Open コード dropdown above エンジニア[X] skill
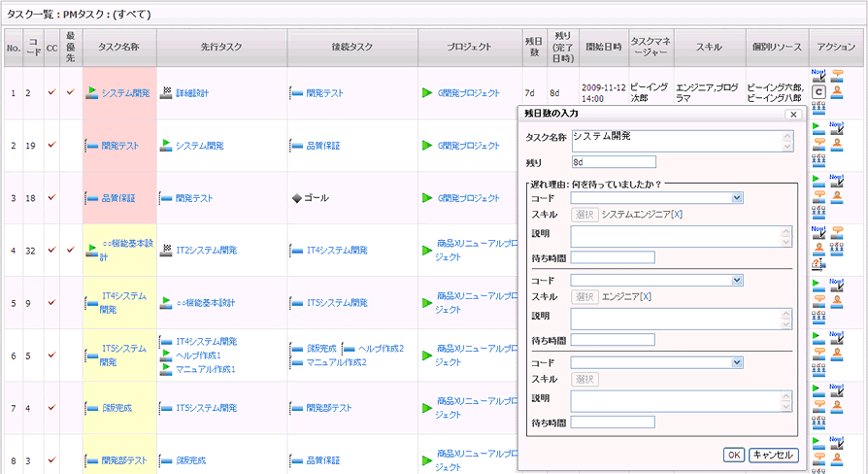Screen dimensions: 868x474 (656, 280)
